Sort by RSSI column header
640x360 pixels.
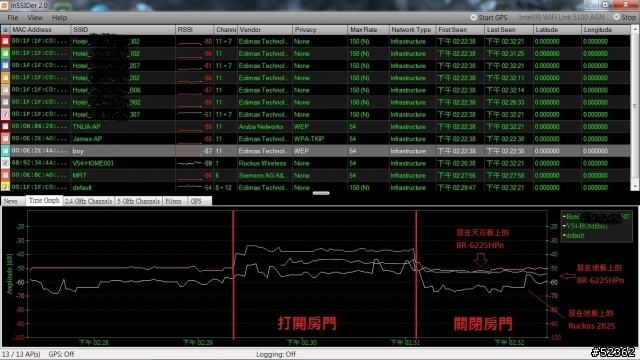(x=194, y=30)
